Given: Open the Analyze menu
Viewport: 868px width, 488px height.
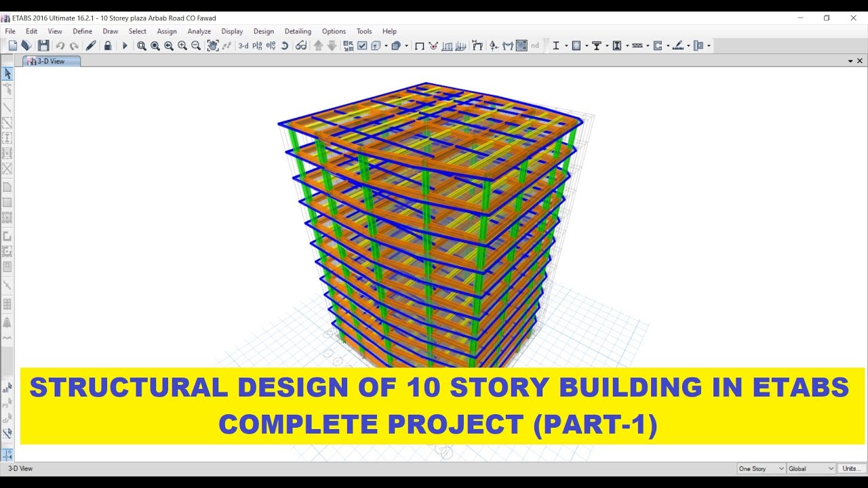Looking at the screenshot, I should tap(199, 31).
